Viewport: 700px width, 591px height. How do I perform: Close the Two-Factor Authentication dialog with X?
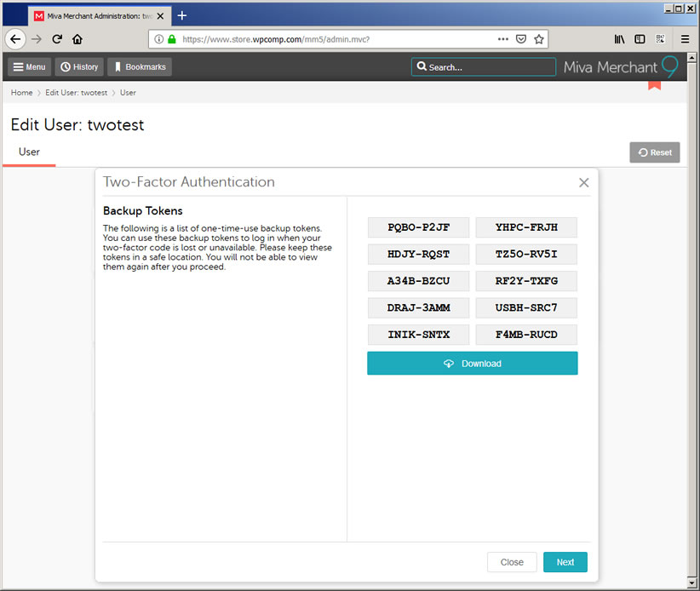(x=583, y=182)
